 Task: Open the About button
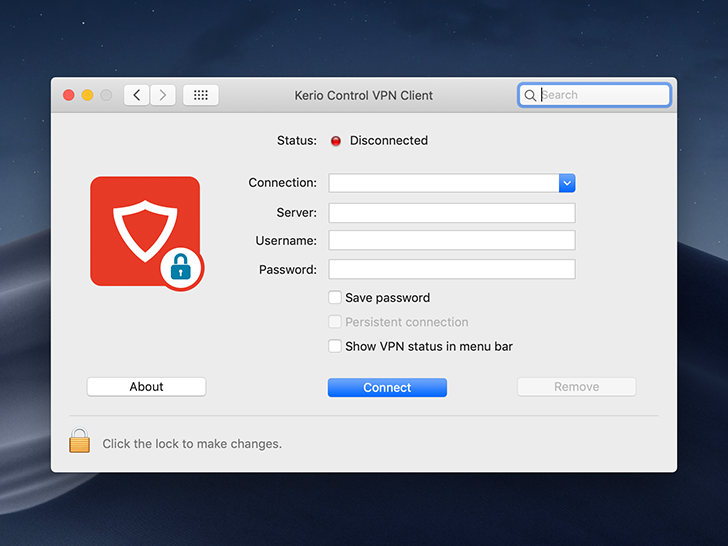tap(146, 387)
